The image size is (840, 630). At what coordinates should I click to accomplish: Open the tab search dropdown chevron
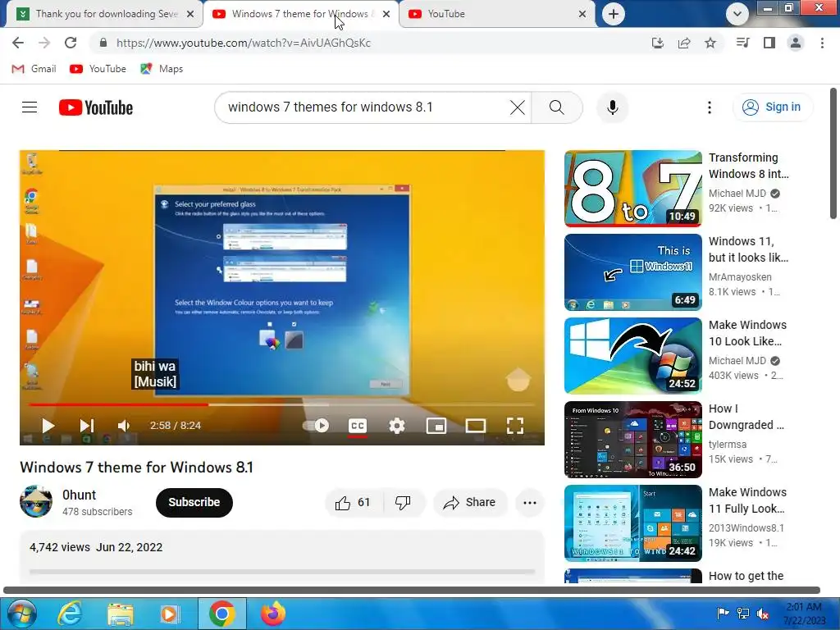(737, 14)
